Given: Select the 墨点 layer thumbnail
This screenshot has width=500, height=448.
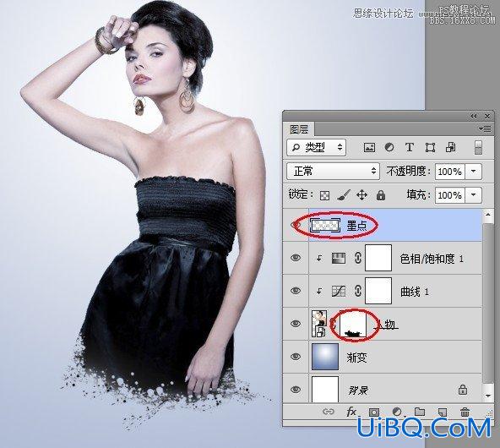Looking at the screenshot, I should 325,226.
